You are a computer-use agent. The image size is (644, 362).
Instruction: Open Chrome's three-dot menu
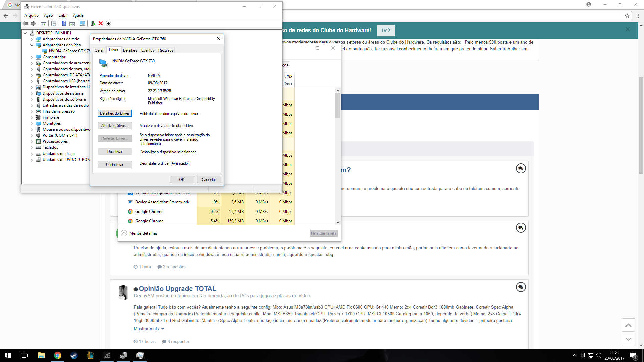point(638,16)
